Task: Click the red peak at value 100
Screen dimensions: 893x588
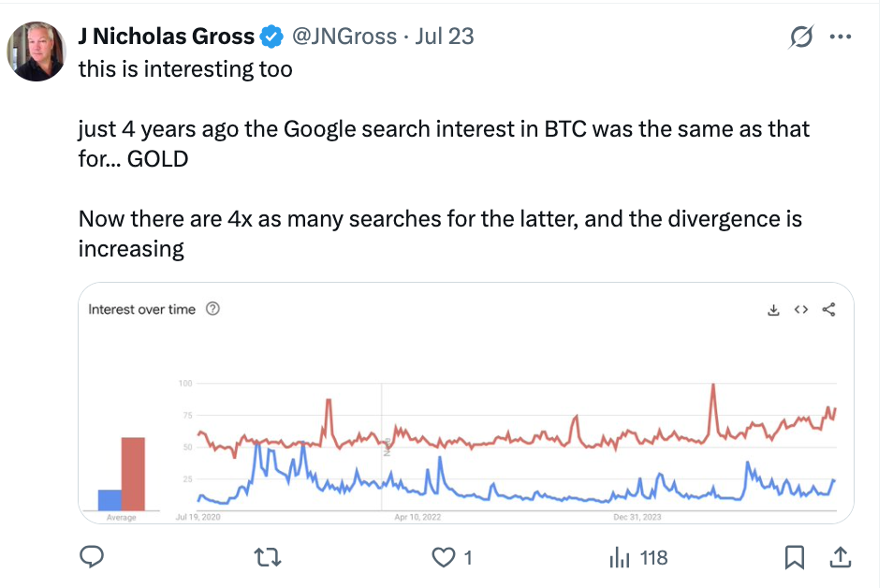Action: [713, 386]
